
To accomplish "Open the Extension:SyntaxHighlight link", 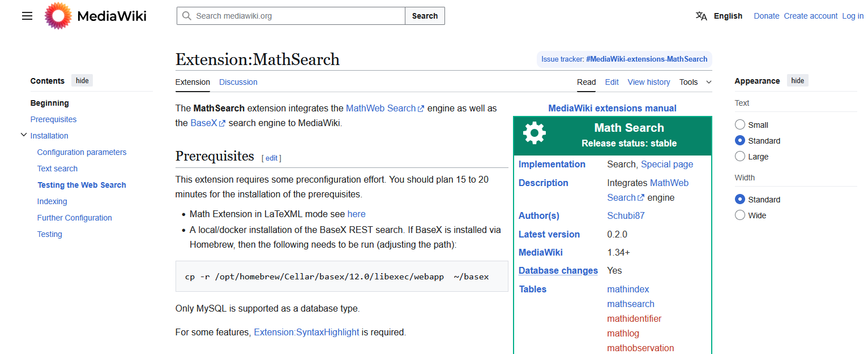I will (x=306, y=333).
